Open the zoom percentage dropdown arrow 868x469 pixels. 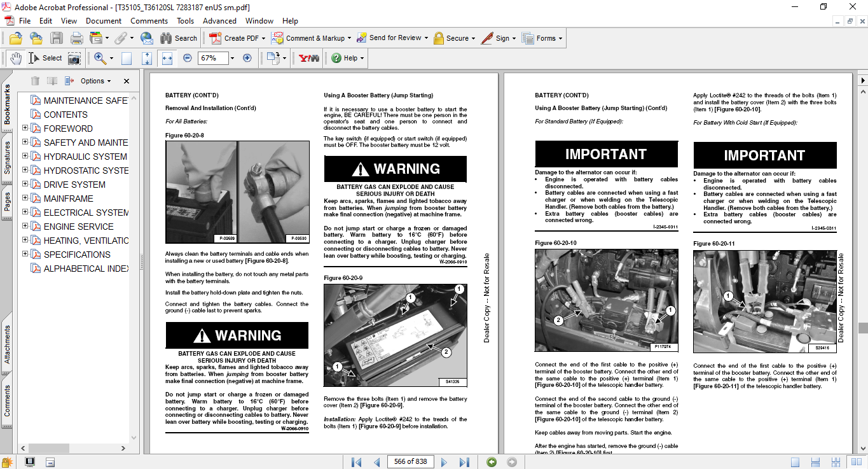click(232, 58)
